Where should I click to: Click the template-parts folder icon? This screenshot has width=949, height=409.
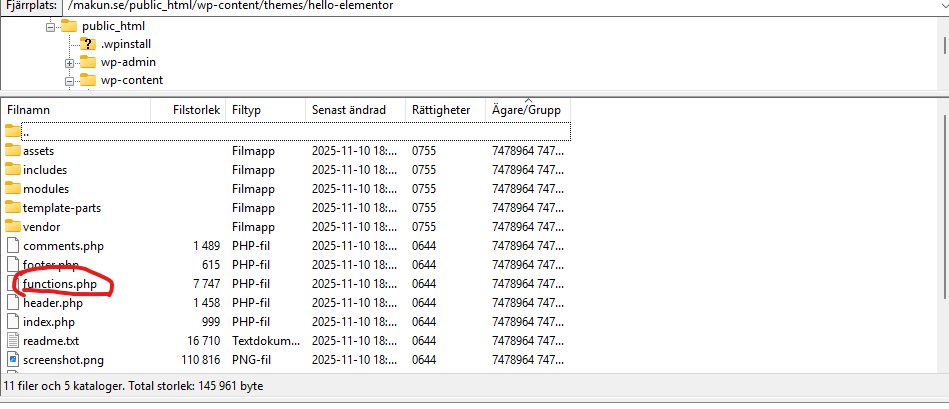[x=13, y=207]
